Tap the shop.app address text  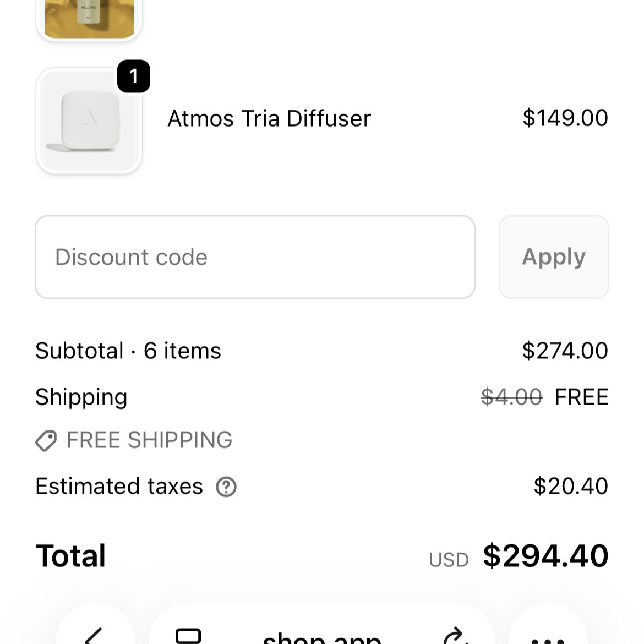coord(322,637)
